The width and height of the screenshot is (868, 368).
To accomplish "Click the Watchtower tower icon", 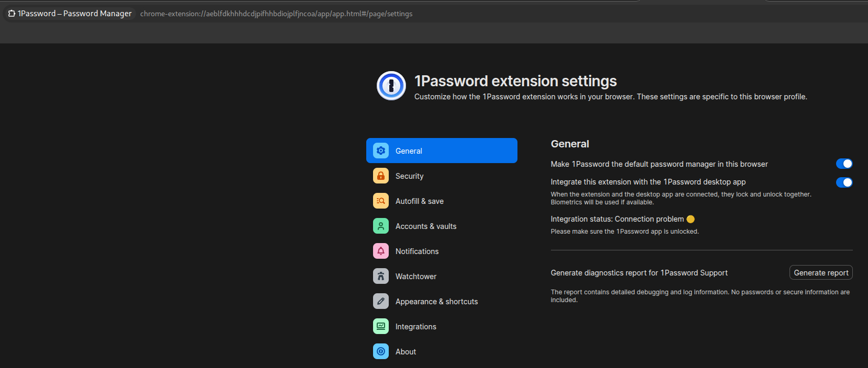I will (381, 276).
